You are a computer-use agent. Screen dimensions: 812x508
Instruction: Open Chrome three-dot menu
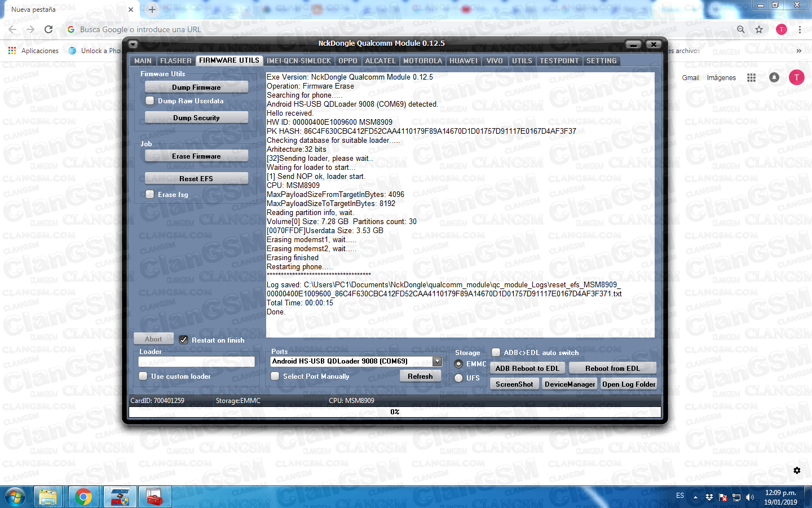coord(800,29)
